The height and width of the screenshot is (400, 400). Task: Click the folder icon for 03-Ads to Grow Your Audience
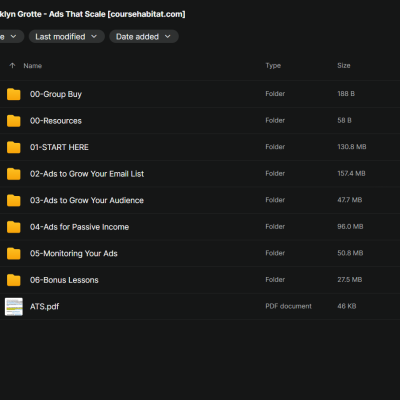tap(14, 200)
